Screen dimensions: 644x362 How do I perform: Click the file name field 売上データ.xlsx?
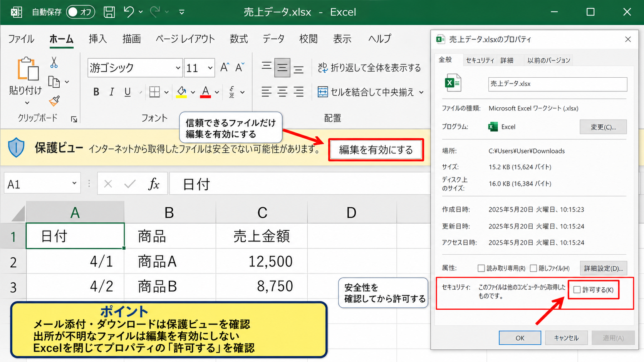tap(558, 84)
